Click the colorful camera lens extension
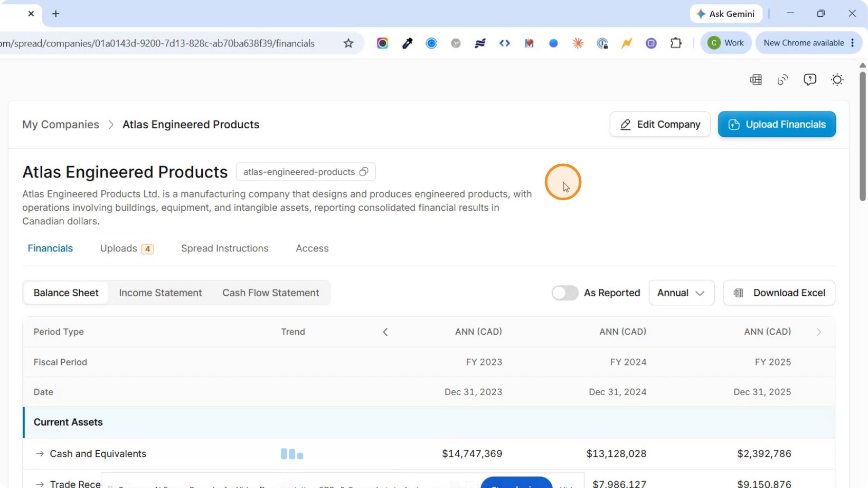 tap(383, 43)
